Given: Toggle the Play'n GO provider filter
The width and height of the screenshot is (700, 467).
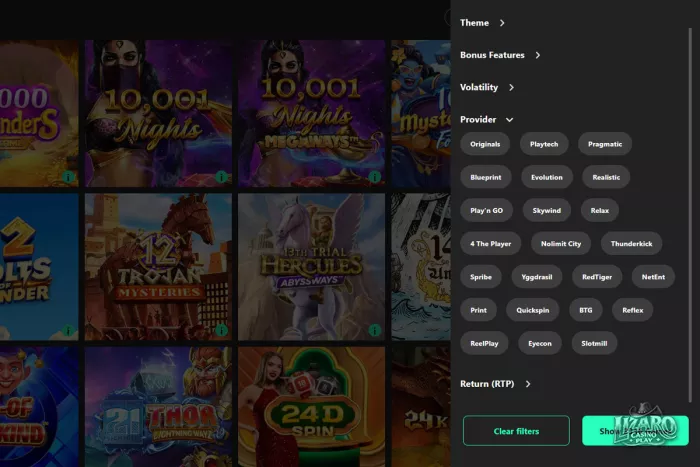Looking at the screenshot, I should point(487,210).
